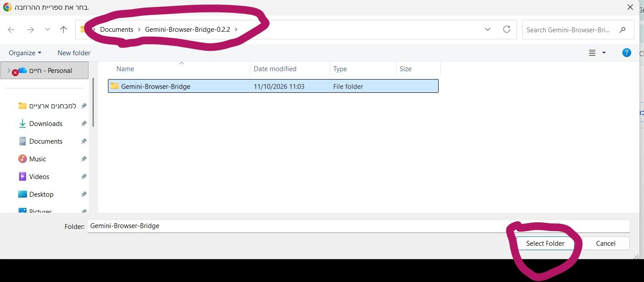Open the למבחנים ארציים pinned folder

pos(53,106)
